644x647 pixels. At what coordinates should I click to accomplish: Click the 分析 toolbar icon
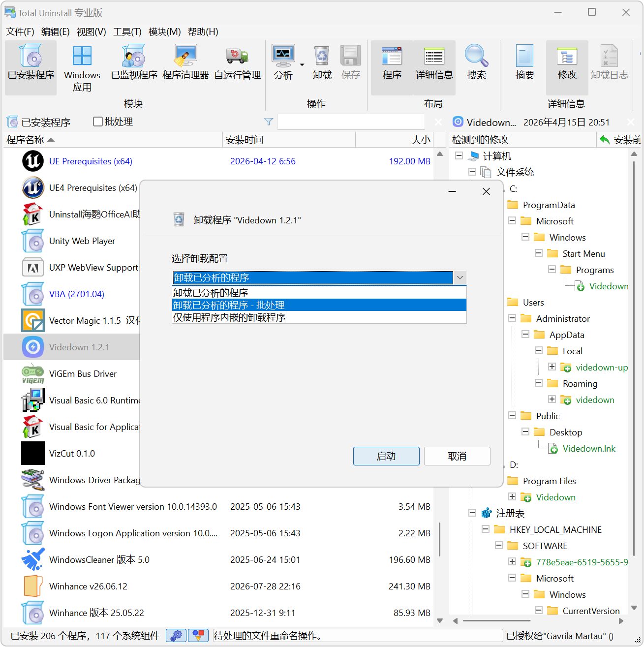(283, 56)
